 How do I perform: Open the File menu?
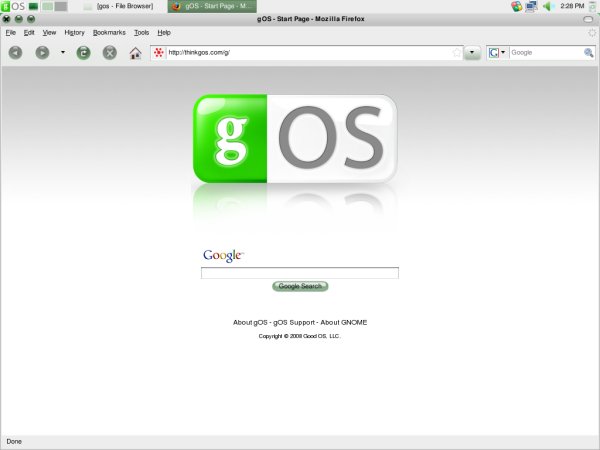coord(11,33)
